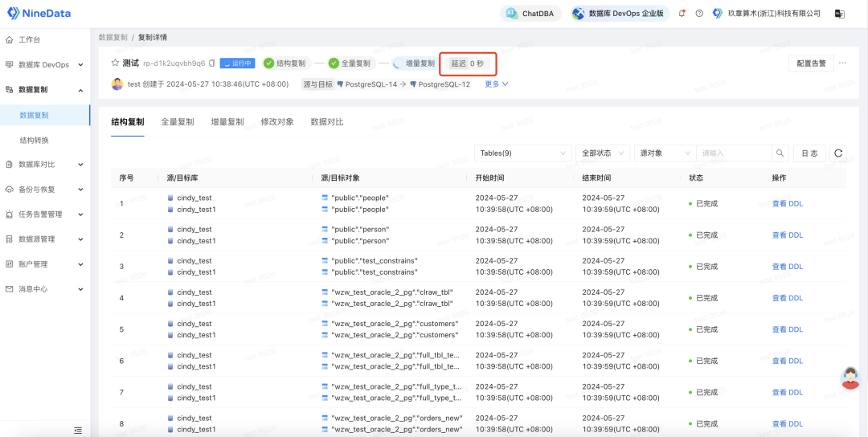This screenshot has width=868, height=437.
Task: Click the notification bell icon
Action: tap(682, 14)
